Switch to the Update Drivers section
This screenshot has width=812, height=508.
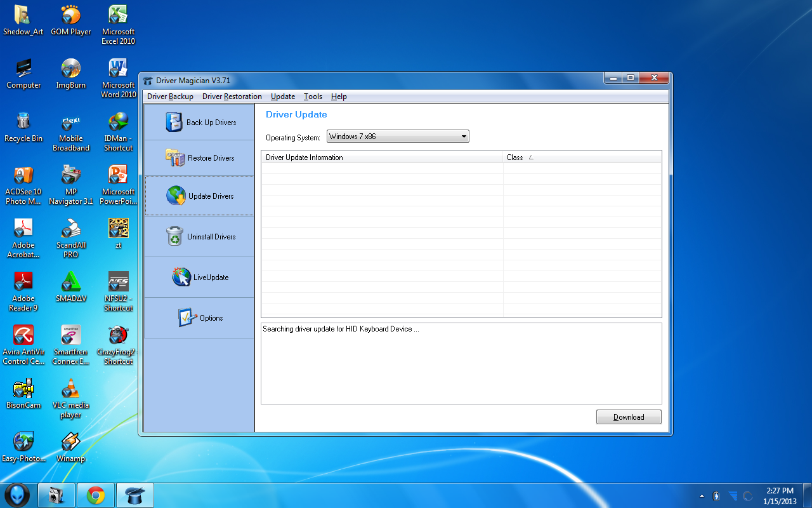click(x=199, y=196)
